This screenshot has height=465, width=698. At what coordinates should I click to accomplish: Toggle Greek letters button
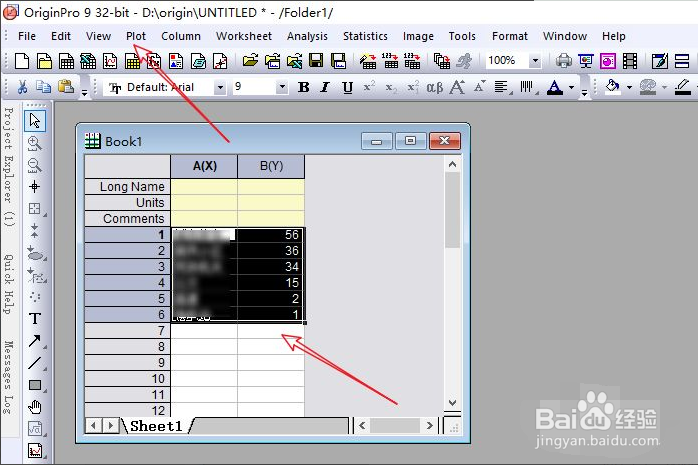pos(434,87)
